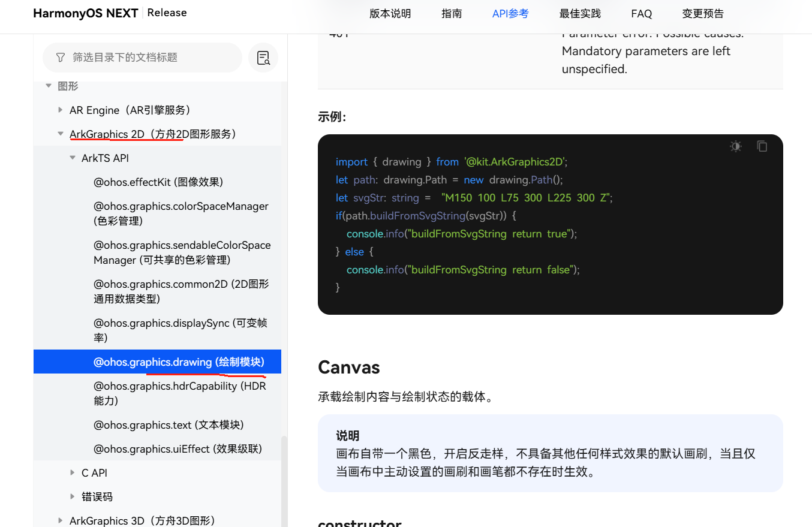Expand the C API node
This screenshot has width=812, height=527.
[73, 473]
